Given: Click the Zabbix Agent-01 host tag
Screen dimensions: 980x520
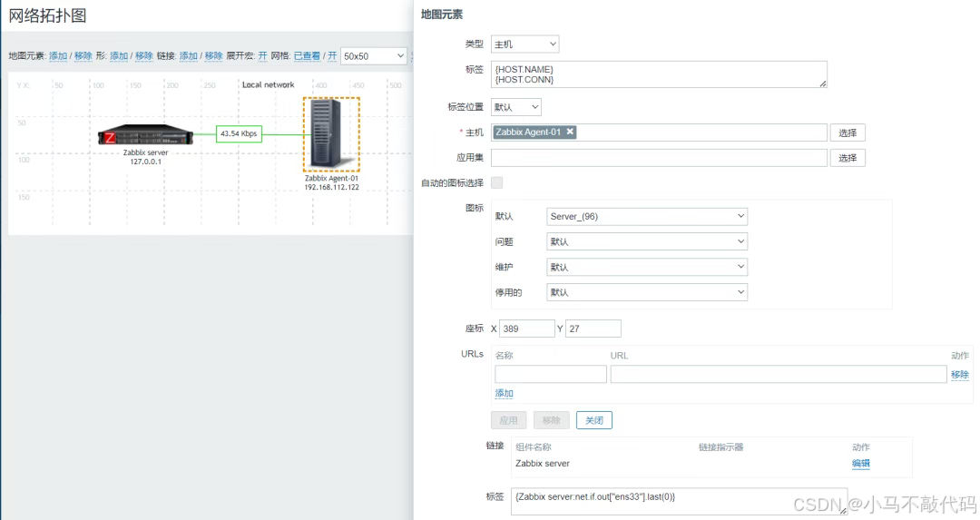Looking at the screenshot, I should (534, 132).
